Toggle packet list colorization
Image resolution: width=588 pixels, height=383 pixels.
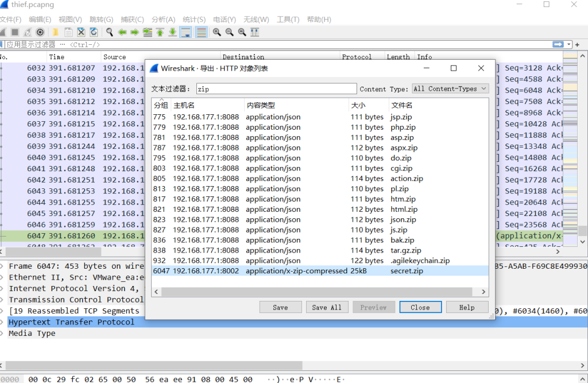202,32
